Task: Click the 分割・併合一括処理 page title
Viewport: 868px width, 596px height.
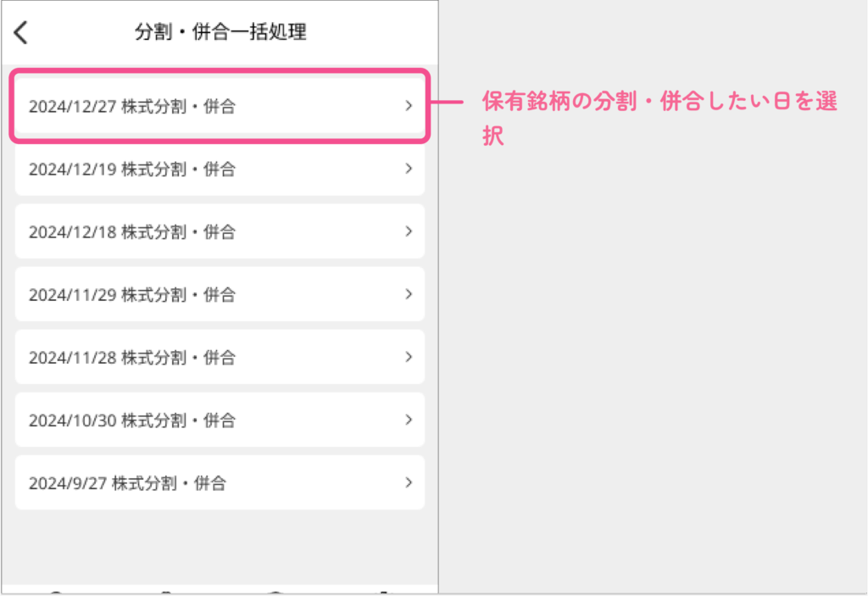Action: click(220, 32)
